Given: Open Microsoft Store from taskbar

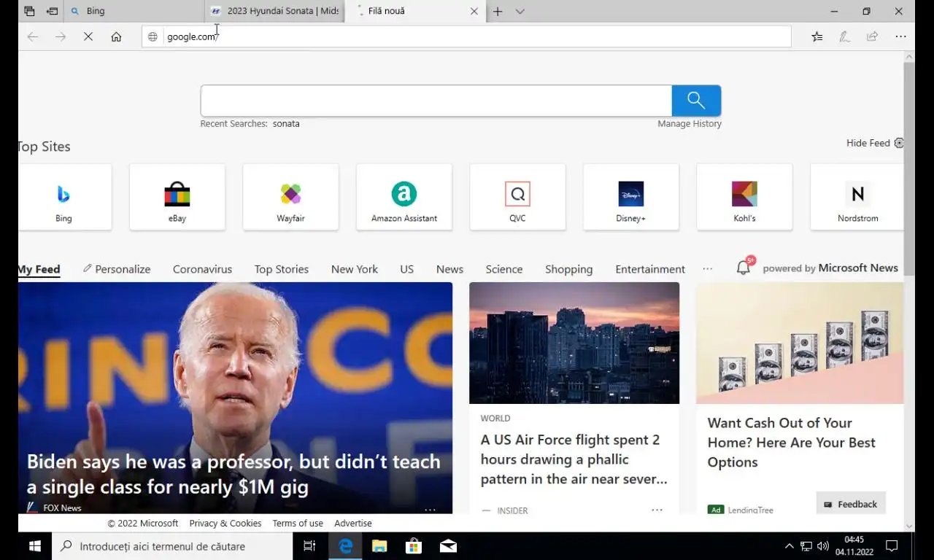Looking at the screenshot, I should coord(414,546).
